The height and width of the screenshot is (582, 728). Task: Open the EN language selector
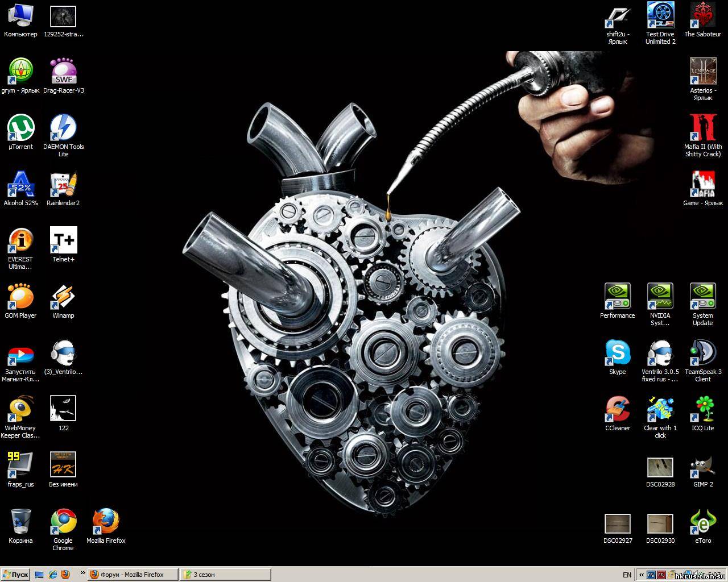coord(627,575)
